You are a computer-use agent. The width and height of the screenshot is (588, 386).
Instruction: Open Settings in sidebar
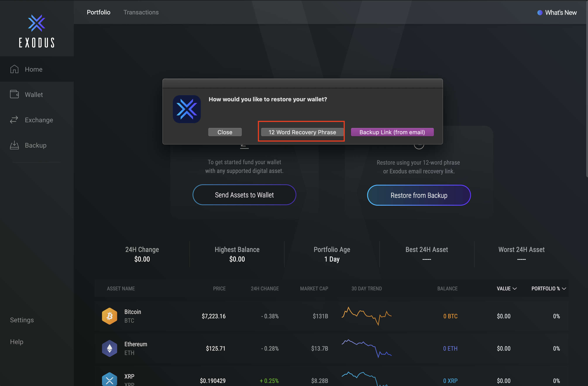tap(22, 320)
